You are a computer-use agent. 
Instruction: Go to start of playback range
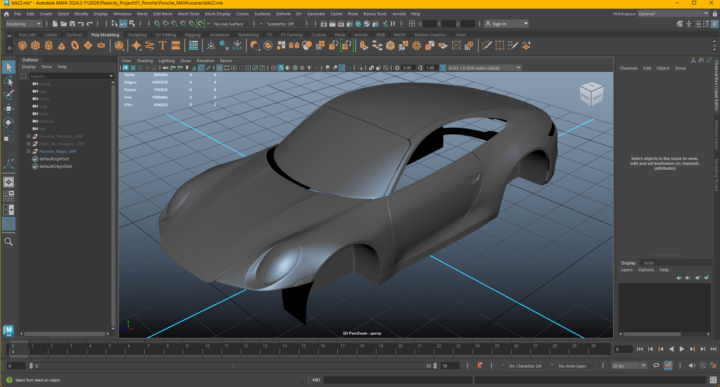tap(640, 349)
